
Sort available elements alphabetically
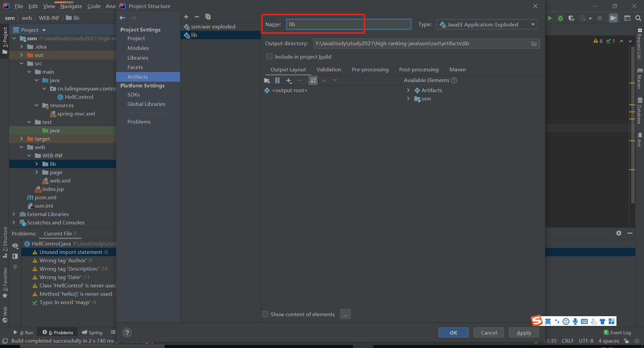click(313, 80)
